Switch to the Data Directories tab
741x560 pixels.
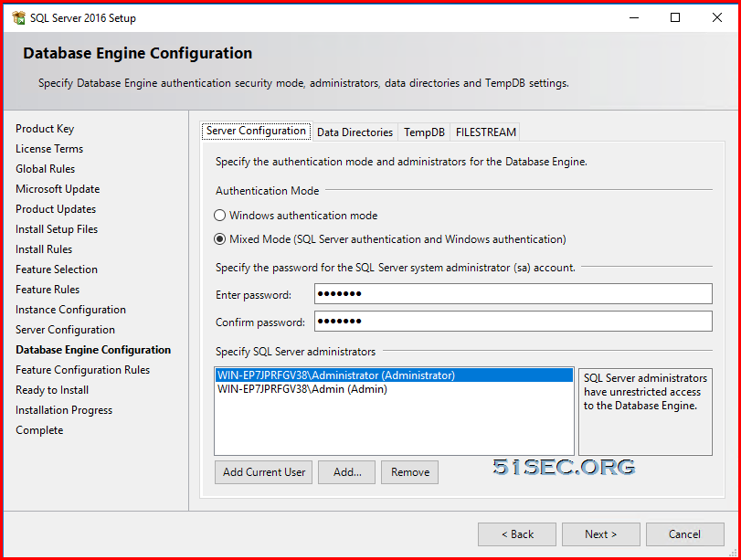click(355, 132)
